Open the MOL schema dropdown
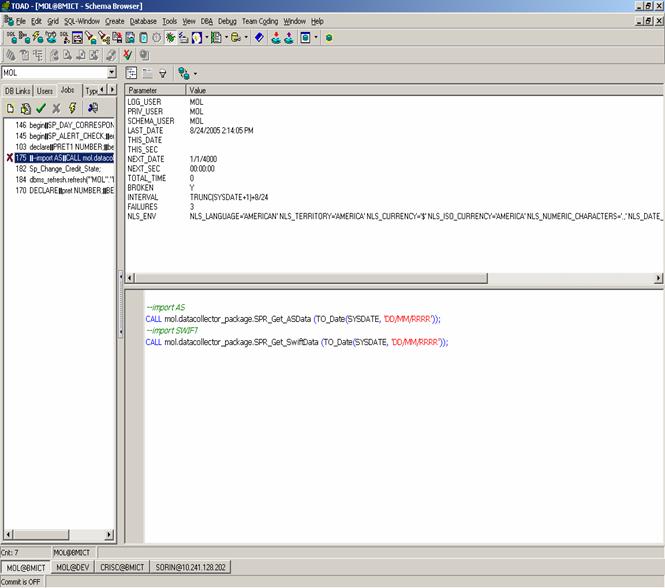 tap(112, 73)
